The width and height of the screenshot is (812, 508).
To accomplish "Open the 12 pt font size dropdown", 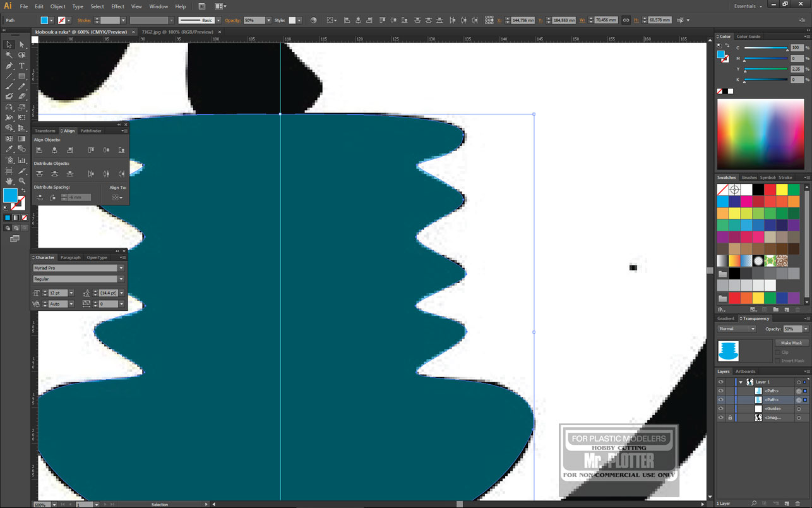I will [71, 293].
